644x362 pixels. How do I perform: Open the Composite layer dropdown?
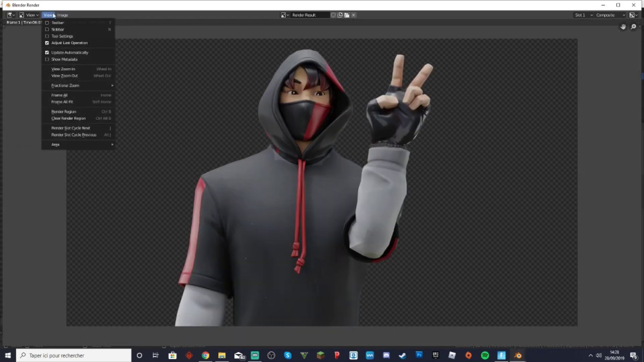(x=608, y=15)
